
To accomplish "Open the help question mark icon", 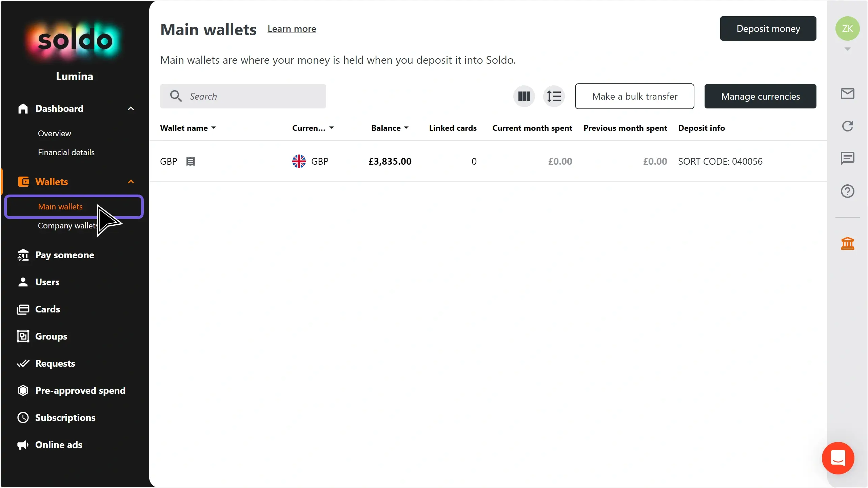I will (847, 191).
